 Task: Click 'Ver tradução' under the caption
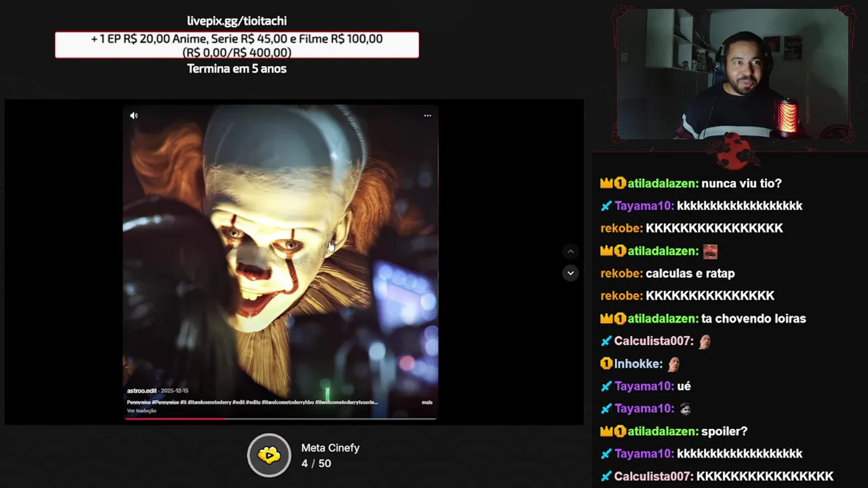[141, 411]
